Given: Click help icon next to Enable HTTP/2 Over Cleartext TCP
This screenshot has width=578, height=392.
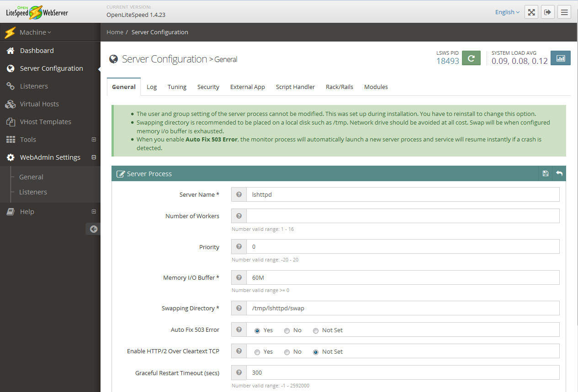Looking at the screenshot, I should coord(239,351).
